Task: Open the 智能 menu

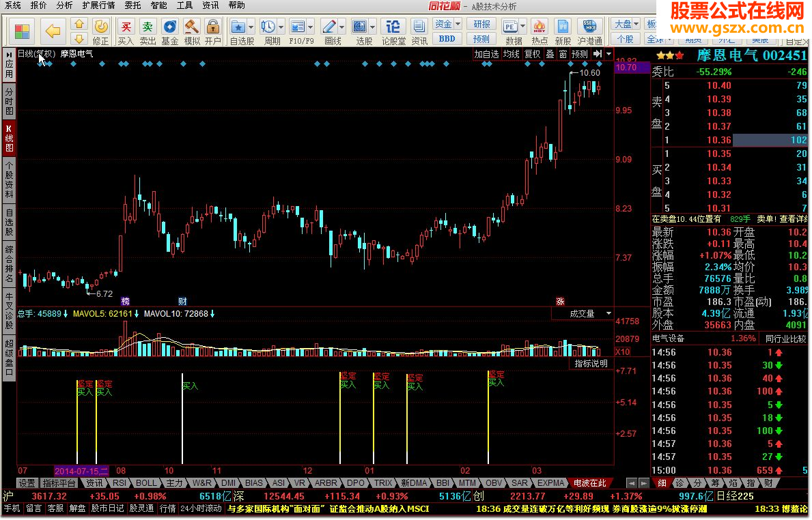Action: [x=158, y=5]
